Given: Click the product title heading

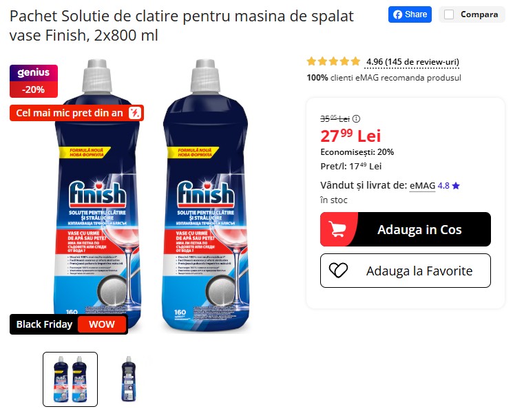Looking at the screenshot, I should pyautogui.click(x=182, y=25).
